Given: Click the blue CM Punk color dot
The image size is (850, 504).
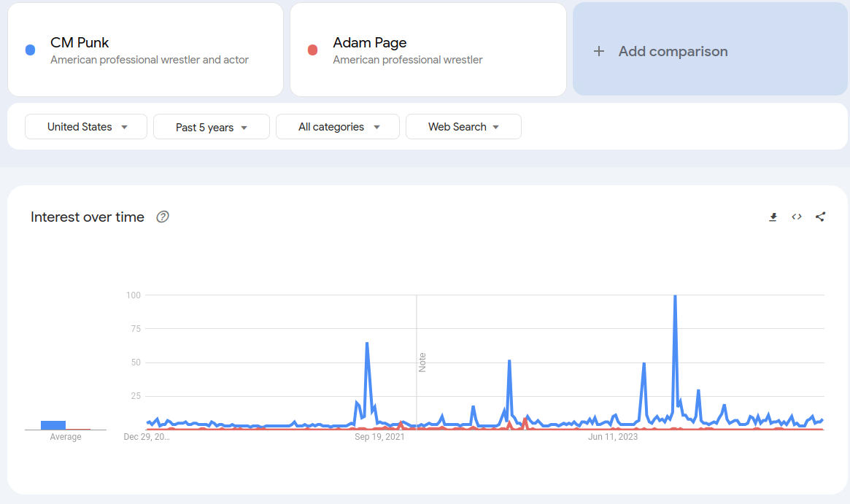Looking at the screenshot, I should tap(30, 50).
